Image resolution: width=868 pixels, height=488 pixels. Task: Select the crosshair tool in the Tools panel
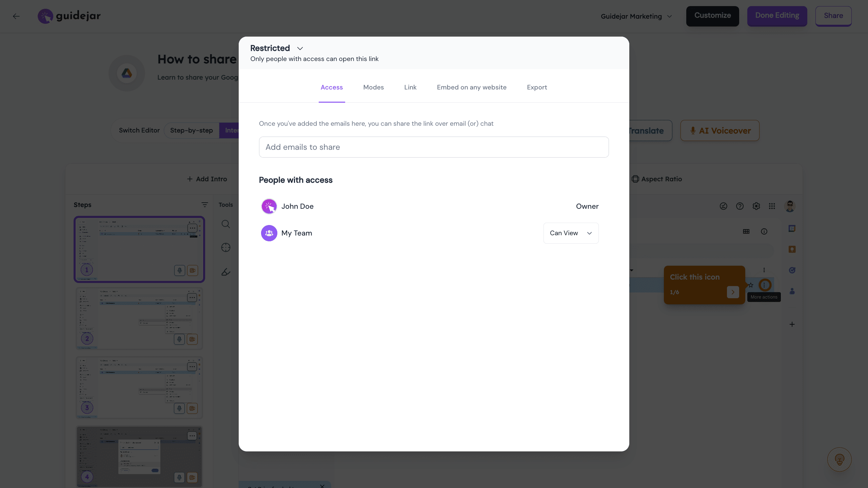coord(225,248)
